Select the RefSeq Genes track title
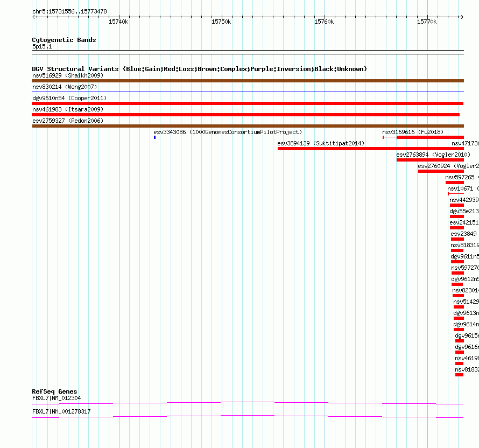This screenshot has width=479, height=448. coord(55,391)
